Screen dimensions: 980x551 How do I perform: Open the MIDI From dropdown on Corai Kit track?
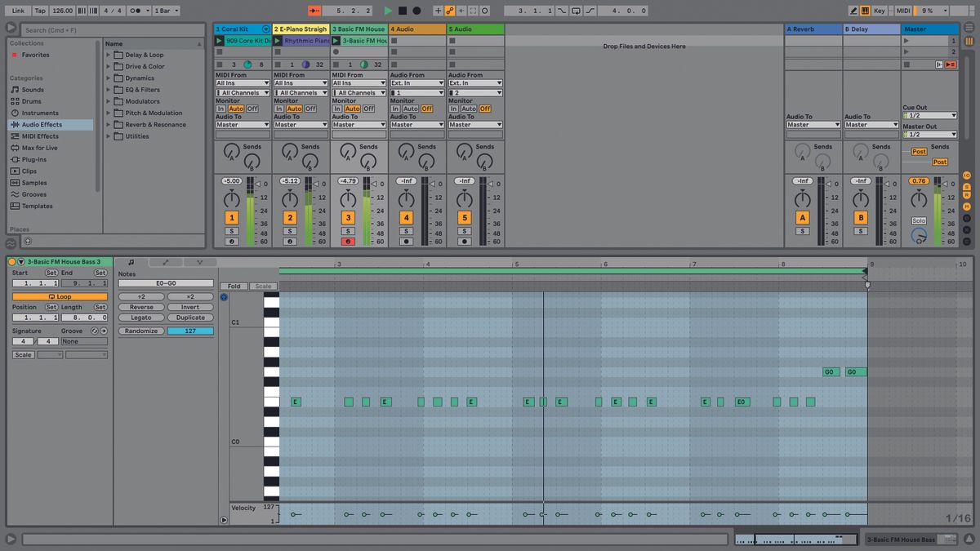coord(242,82)
